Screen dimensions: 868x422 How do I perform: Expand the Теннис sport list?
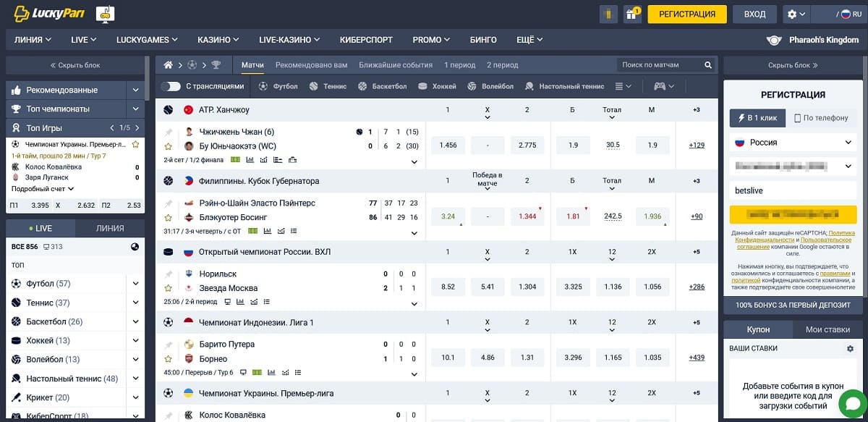tap(135, 303)
